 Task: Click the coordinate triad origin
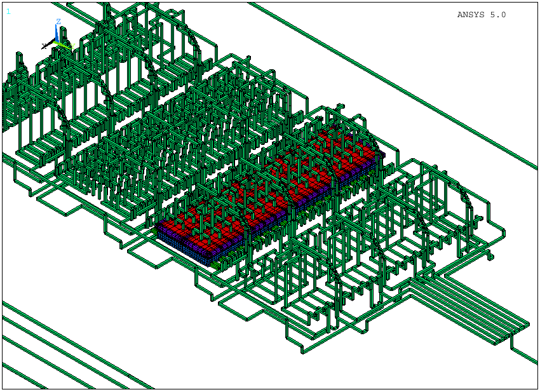coord(56,43)
